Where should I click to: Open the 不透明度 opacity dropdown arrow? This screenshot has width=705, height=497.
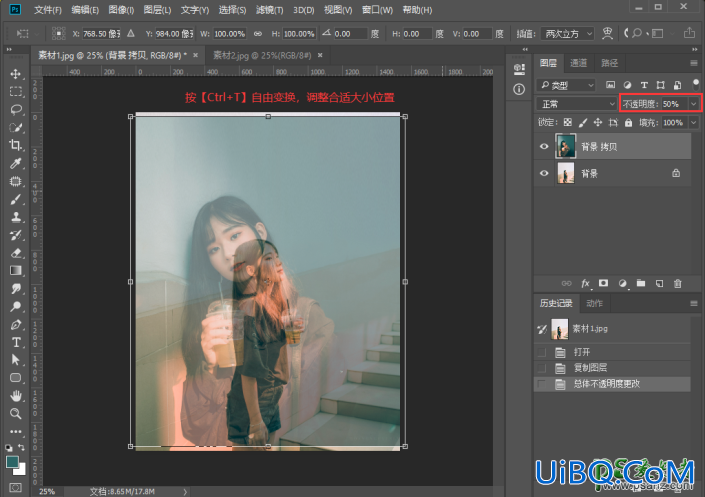(x=694, y=104)
